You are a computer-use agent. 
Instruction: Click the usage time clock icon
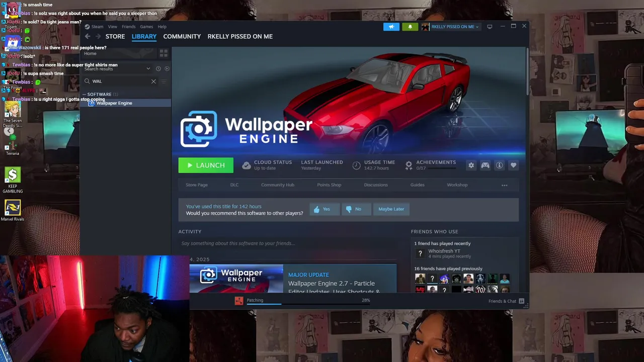click(x=356, y=165)
